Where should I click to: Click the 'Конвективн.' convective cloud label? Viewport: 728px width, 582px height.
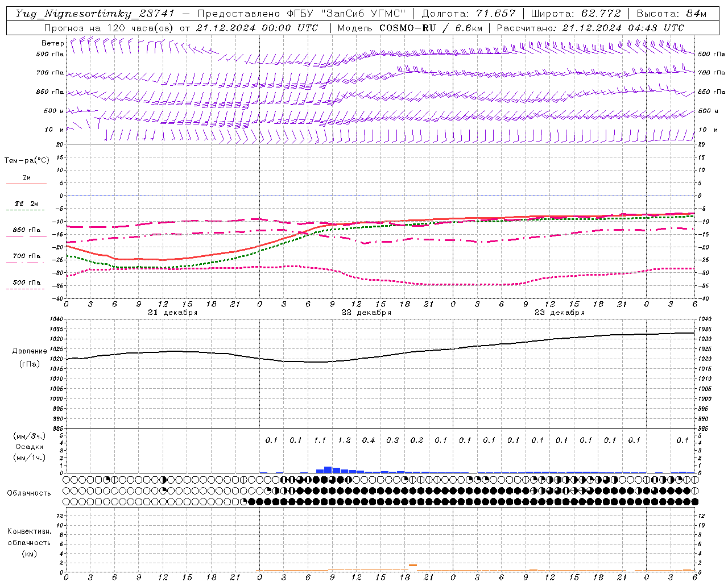click(x=29, y=531)
